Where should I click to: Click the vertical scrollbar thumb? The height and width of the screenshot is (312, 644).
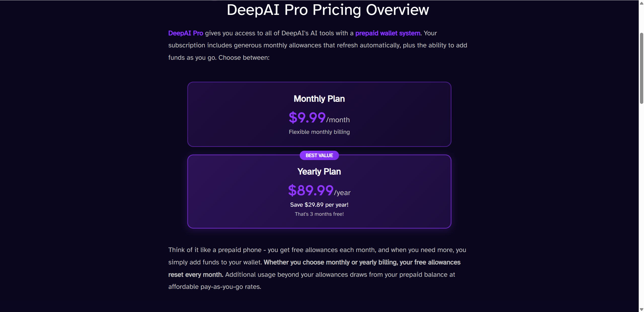click(641, 68)
